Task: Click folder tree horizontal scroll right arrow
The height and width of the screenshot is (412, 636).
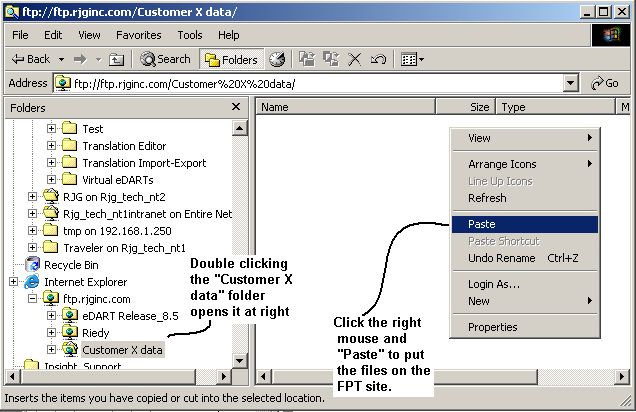Action: 223,377
